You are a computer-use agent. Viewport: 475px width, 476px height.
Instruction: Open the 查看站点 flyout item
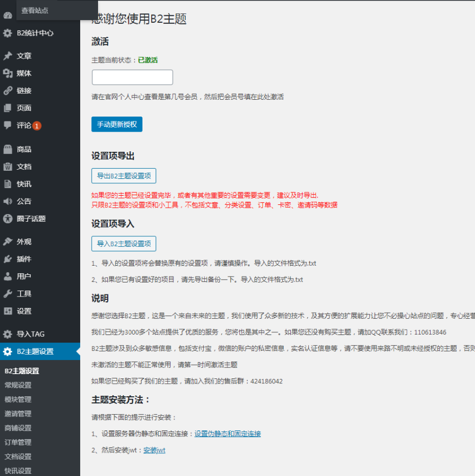(x=35, y=10)
